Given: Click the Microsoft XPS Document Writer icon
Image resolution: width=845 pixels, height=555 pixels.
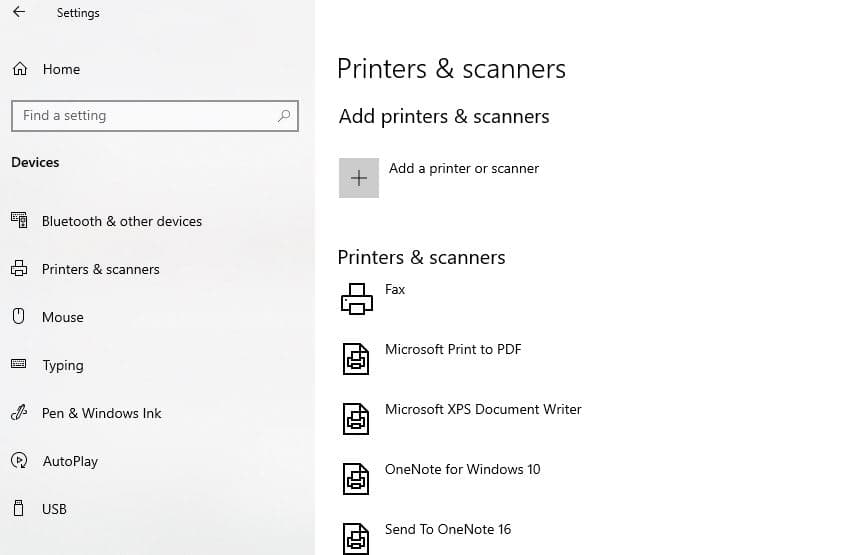Looking at the screenshot, I should (356, 419).
